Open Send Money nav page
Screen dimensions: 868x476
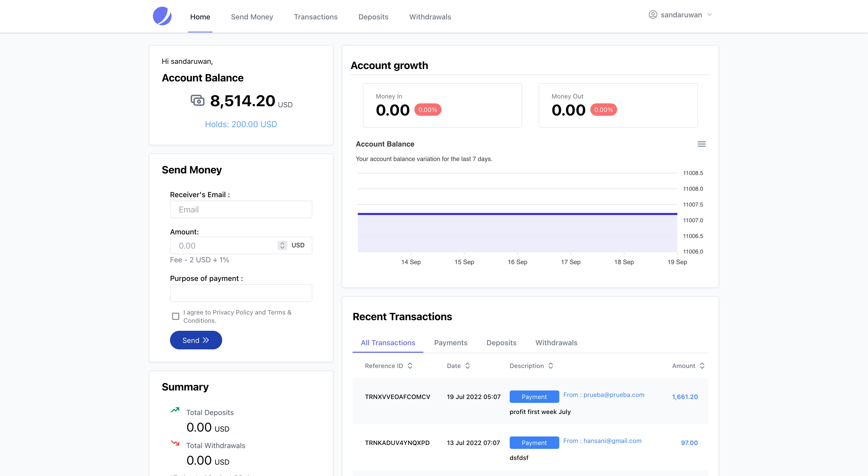pos(252,17)
